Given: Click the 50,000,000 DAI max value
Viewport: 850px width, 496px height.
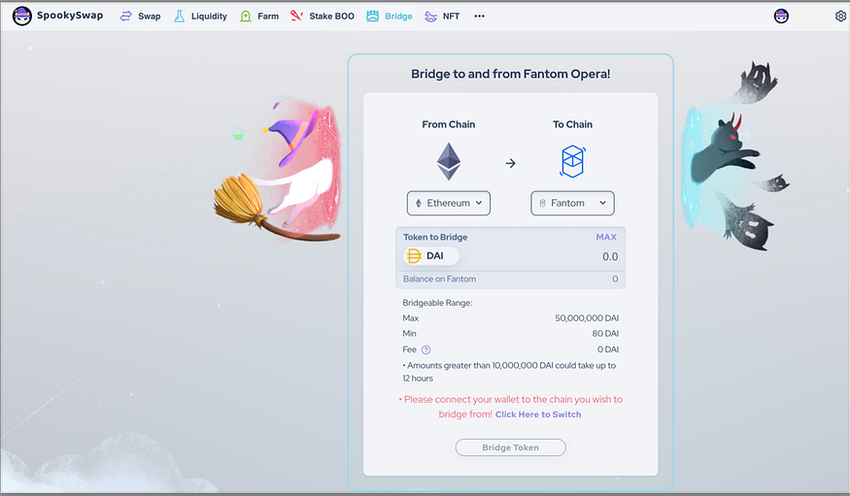Looking at the screenshot, I should (587, 318).
